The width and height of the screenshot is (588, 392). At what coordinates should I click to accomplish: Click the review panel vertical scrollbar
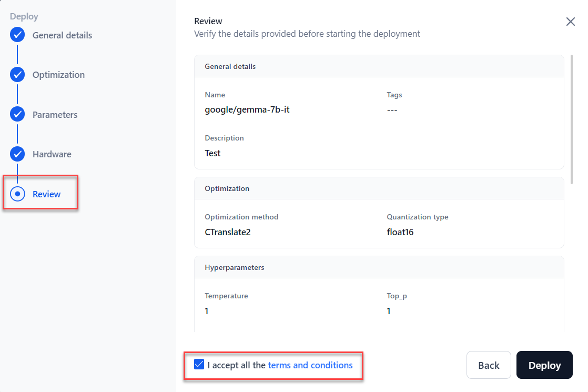[x=572, y=118]
